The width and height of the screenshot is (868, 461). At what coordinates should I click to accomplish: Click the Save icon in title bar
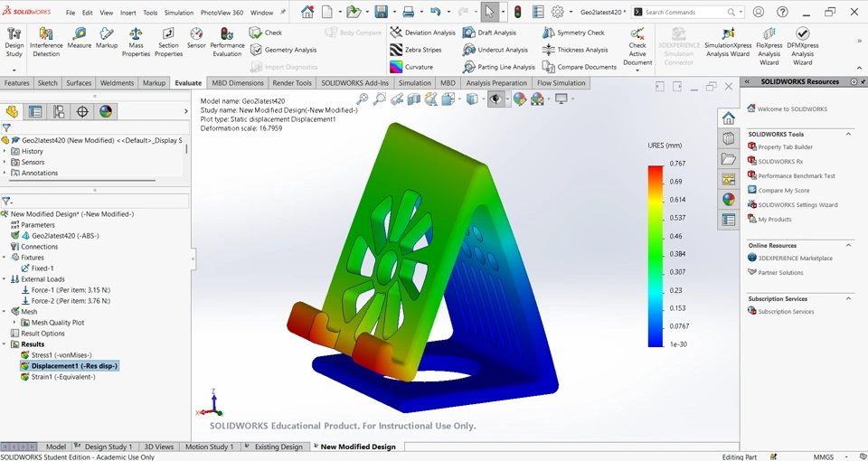coord(381,12)
